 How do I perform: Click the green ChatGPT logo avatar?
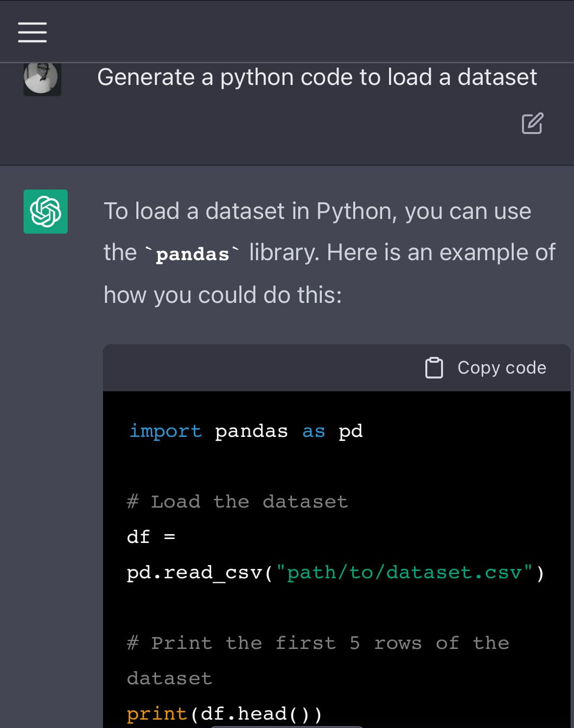(46, 212)
